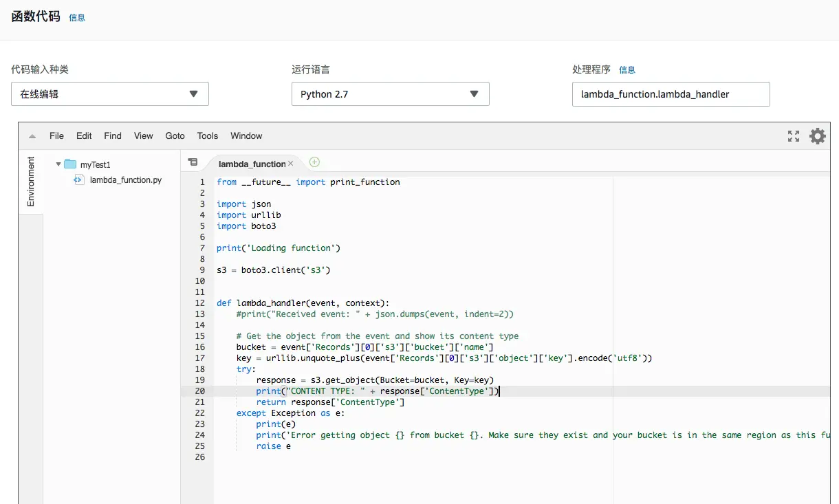Open editor settings gear icon

817,136
